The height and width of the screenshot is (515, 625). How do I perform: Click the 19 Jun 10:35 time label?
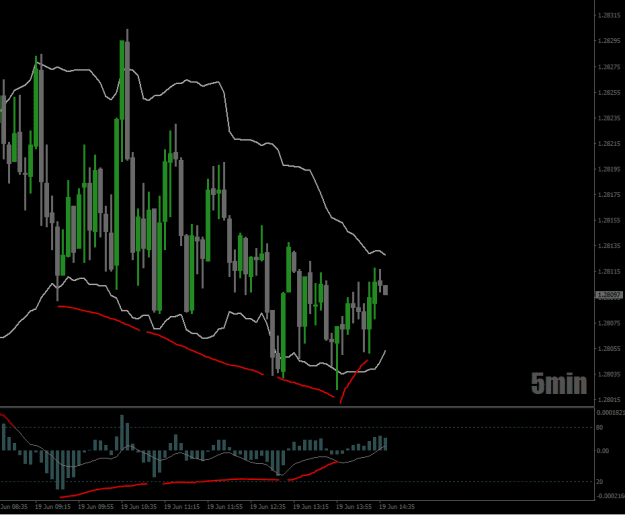pos(139,507)
